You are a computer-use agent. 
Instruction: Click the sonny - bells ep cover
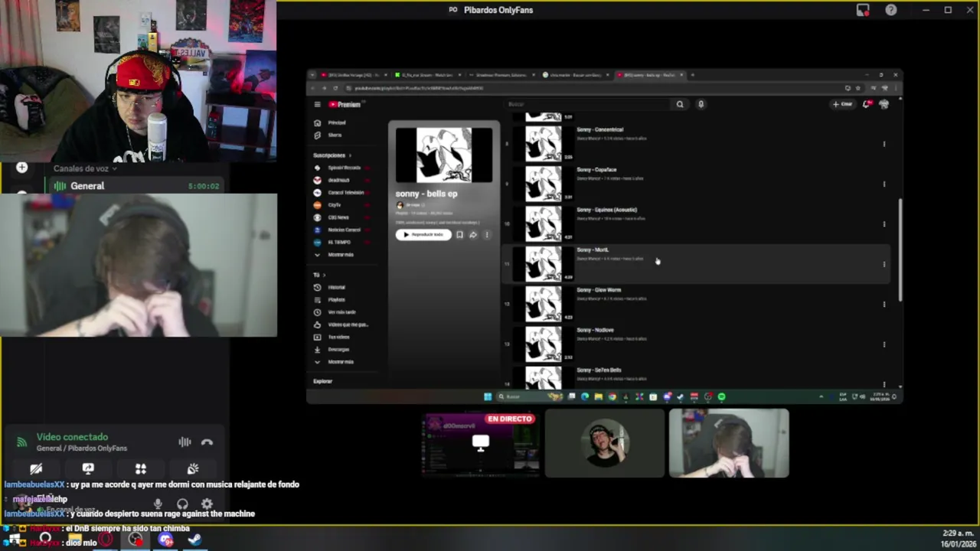pos(444,155)
